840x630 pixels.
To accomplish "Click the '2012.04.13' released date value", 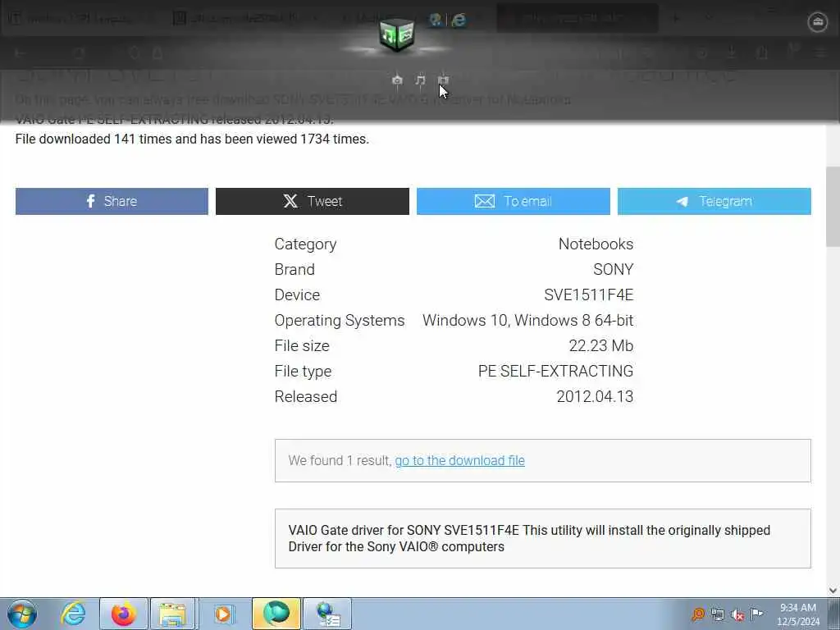I will (x=595, y=397).
